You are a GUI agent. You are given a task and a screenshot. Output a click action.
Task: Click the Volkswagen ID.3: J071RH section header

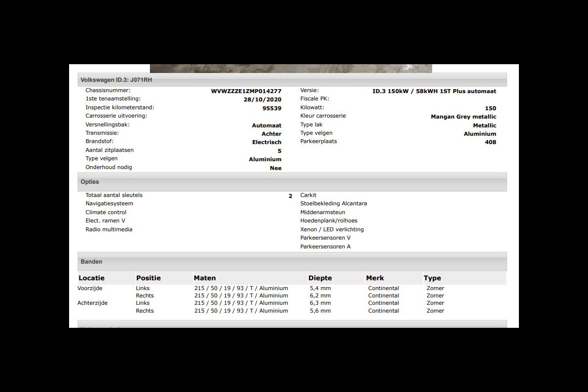[x=116, y=80]
